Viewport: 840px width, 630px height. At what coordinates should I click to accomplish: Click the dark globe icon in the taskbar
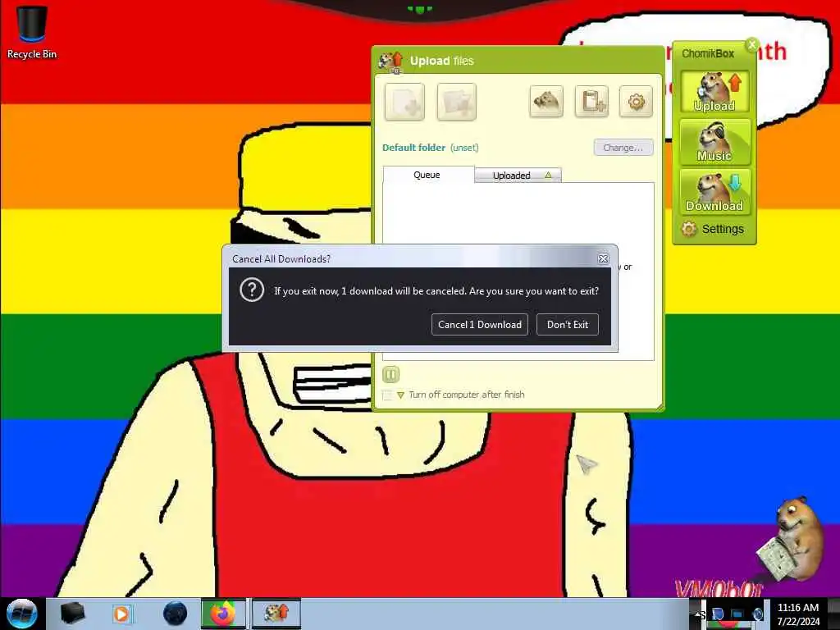point(175,614)
